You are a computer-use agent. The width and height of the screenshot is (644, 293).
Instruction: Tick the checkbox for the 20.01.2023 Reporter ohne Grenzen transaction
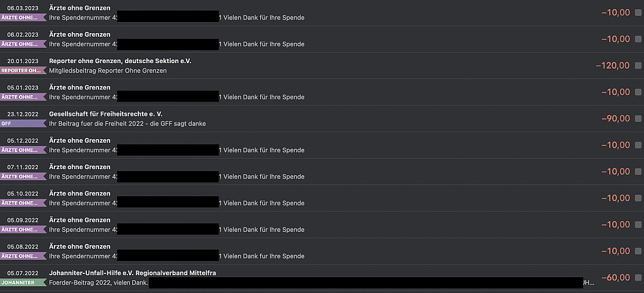pos(638,66)
